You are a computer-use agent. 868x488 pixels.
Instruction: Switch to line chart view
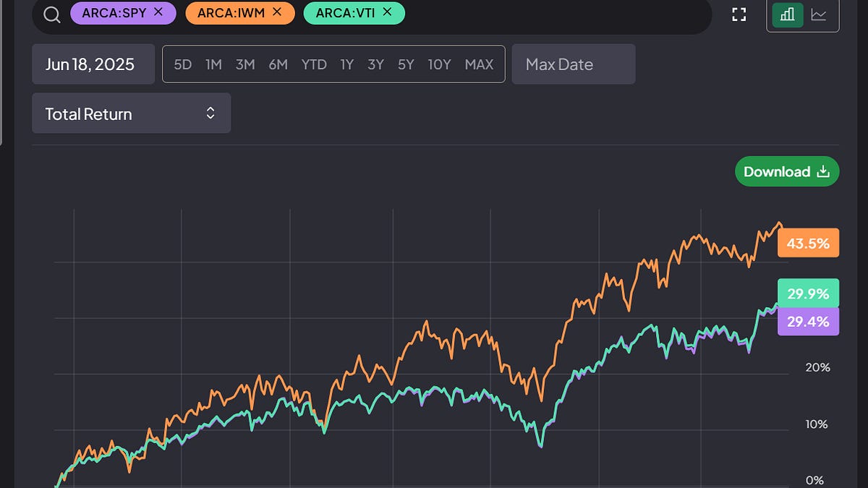[x=819, y=14]
